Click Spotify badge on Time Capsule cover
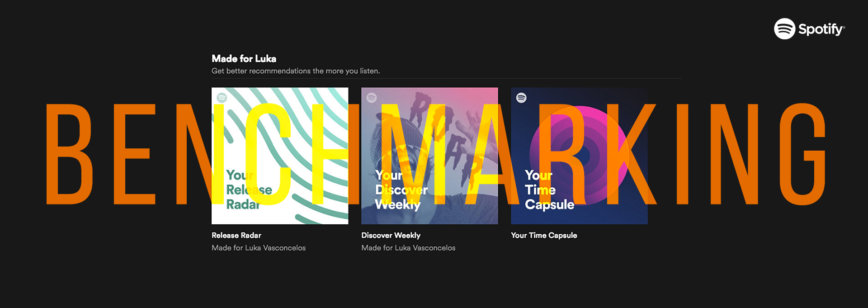The height and width of the screenshot is (308, 868). [521, 98]
